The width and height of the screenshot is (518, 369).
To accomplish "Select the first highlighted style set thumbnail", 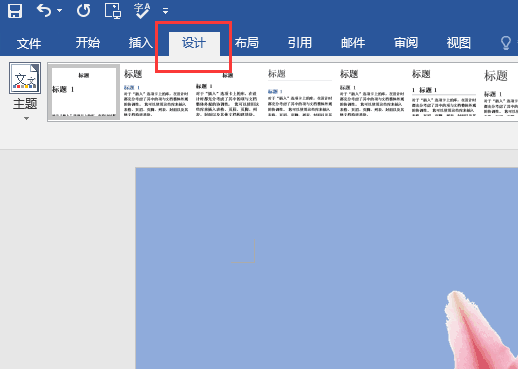I will (84, 92).
